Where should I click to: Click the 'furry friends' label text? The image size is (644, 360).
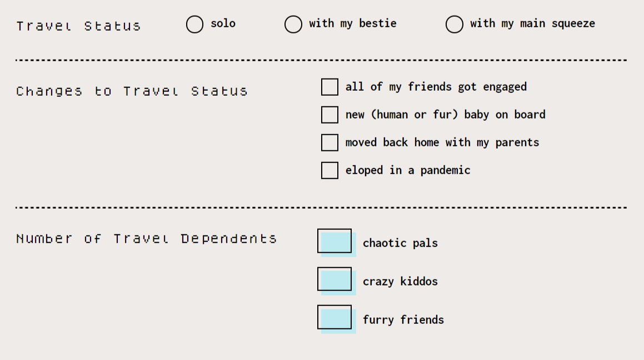(403, 320)
